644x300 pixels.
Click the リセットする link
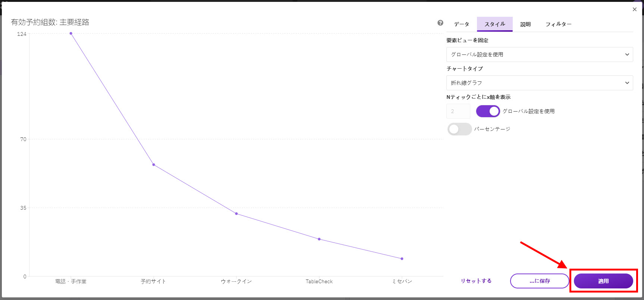click(476, 281)
